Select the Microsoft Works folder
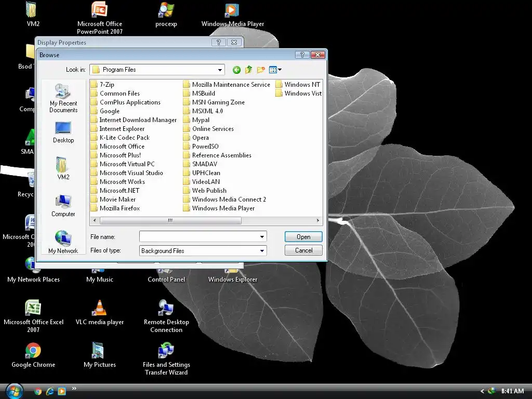The width and height of the screenshot is (532, 399). [x=118, y=181]
